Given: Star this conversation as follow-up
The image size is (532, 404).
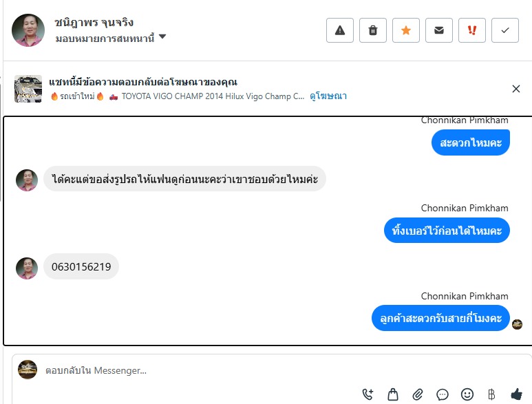Looking at the screenshot, I should pyautogui.click(x=406, y=30).
